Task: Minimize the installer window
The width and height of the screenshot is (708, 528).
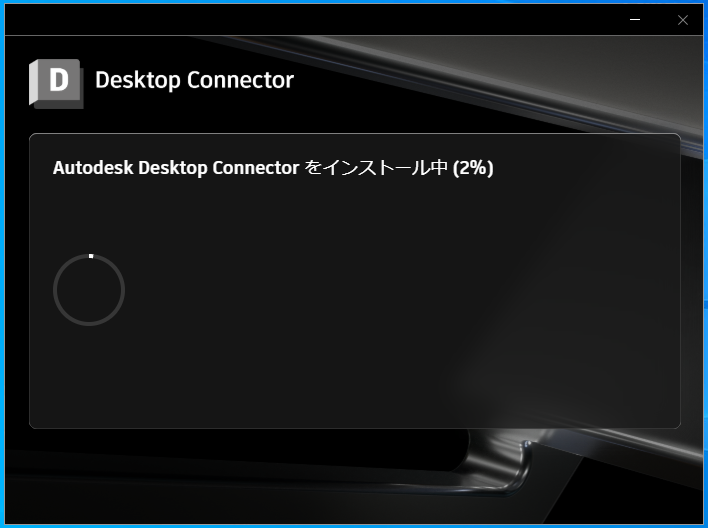Action: [x=635, y=20]
